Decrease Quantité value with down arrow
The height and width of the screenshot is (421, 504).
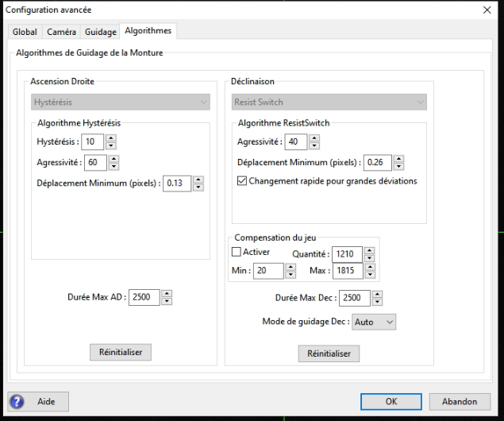click(370, 258)
